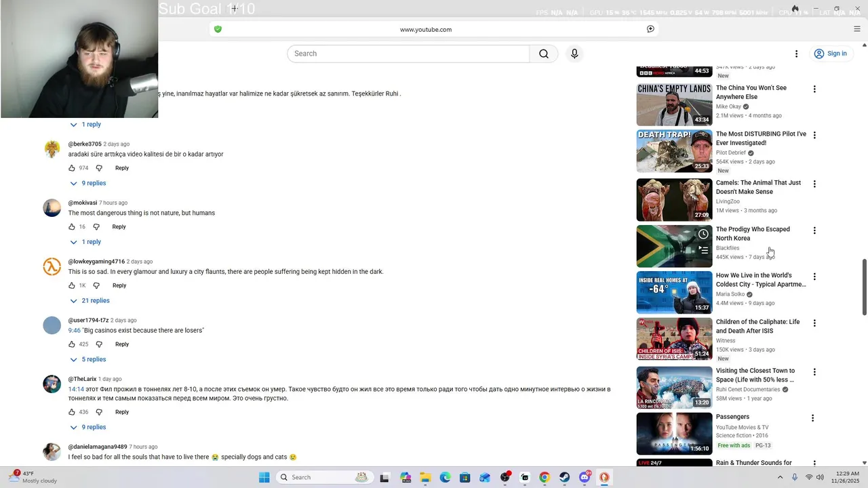Open Google Chrome from the taskbar
The width and height of the screenshot is (868, 488).
coord(545,477)
